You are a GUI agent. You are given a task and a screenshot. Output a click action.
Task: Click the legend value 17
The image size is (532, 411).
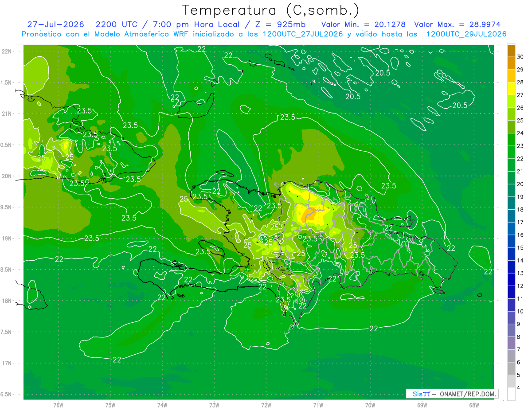click(520, 222)
